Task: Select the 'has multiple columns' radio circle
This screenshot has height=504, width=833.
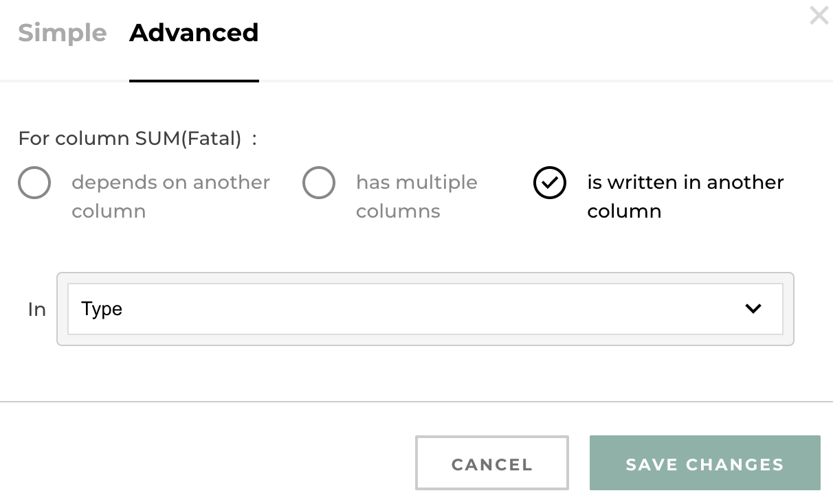Action: tap(319, 183)
